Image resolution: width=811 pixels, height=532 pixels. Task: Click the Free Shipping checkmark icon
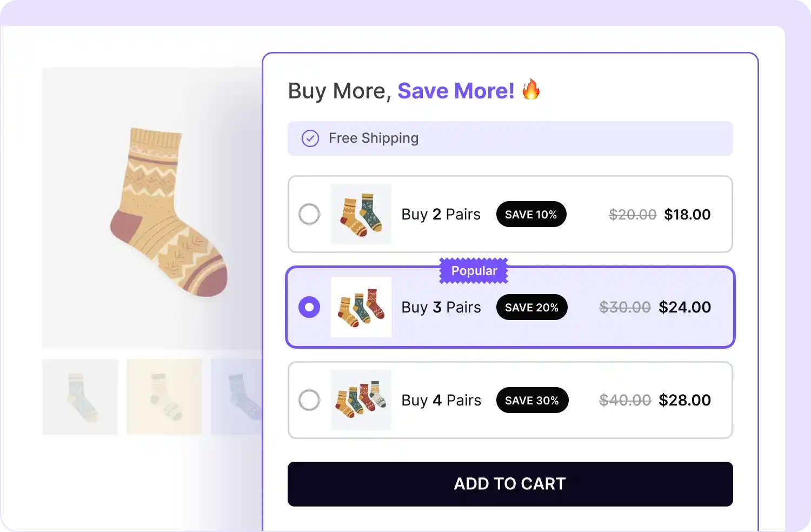click(310, 138)
